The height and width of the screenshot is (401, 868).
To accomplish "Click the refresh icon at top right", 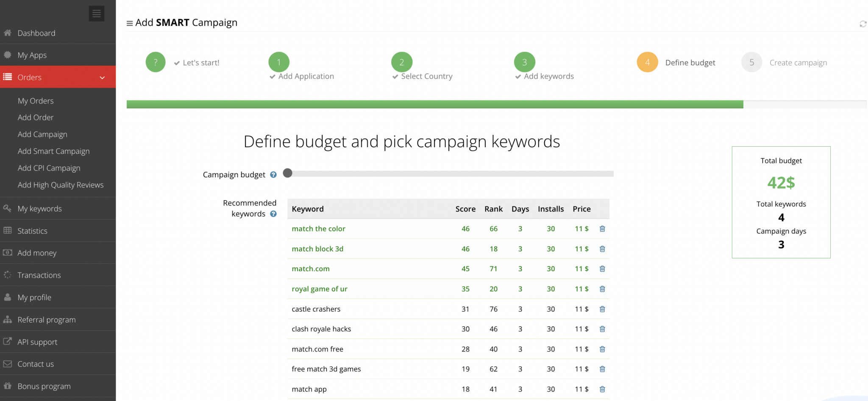I will pos(862,24).
